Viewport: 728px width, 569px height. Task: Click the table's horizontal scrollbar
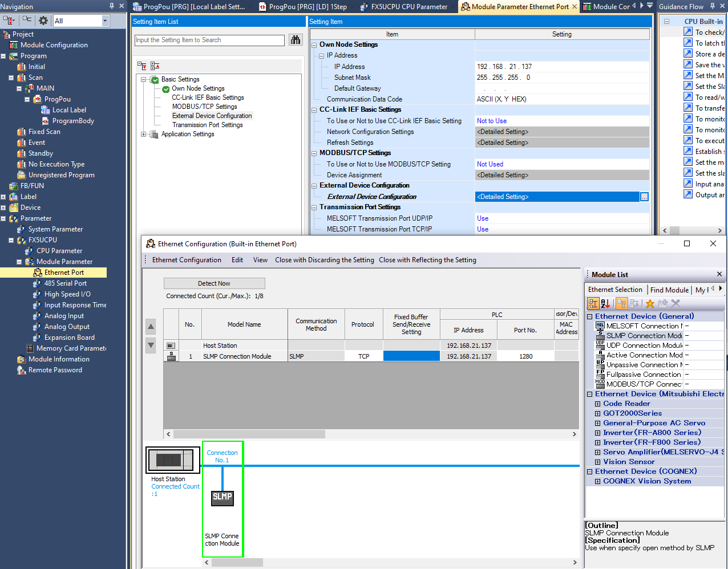[371, 434]
